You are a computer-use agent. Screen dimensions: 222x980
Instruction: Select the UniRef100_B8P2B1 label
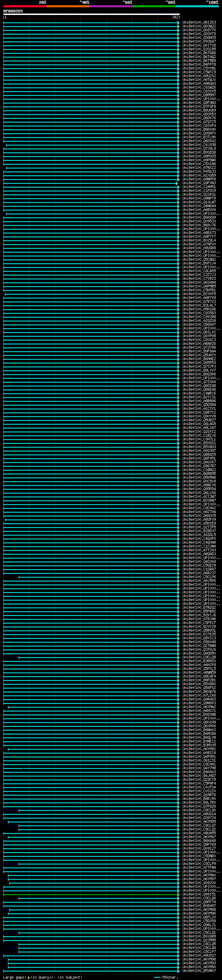pyautogui.click(x=199, y=680)
